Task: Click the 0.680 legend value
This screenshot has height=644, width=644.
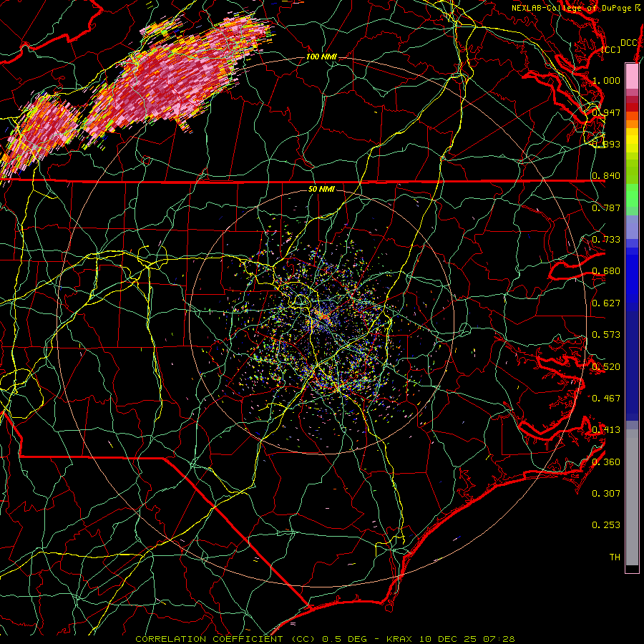Action: pyautogui.click(x=606, y=271)
